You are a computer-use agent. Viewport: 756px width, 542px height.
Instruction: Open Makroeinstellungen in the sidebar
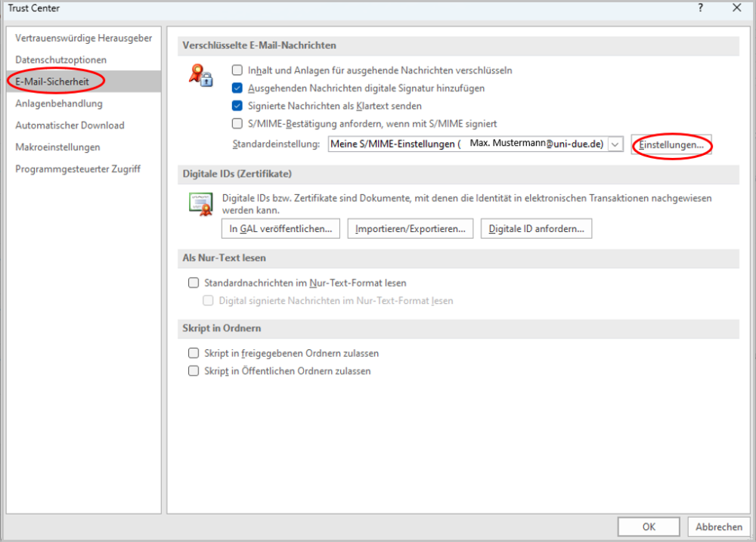57,147
